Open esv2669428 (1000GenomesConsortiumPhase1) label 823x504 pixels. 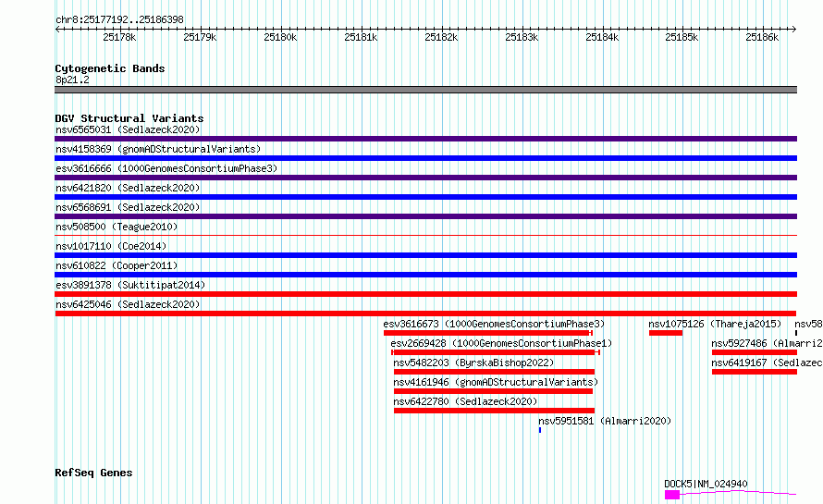[x=501, y=343]
